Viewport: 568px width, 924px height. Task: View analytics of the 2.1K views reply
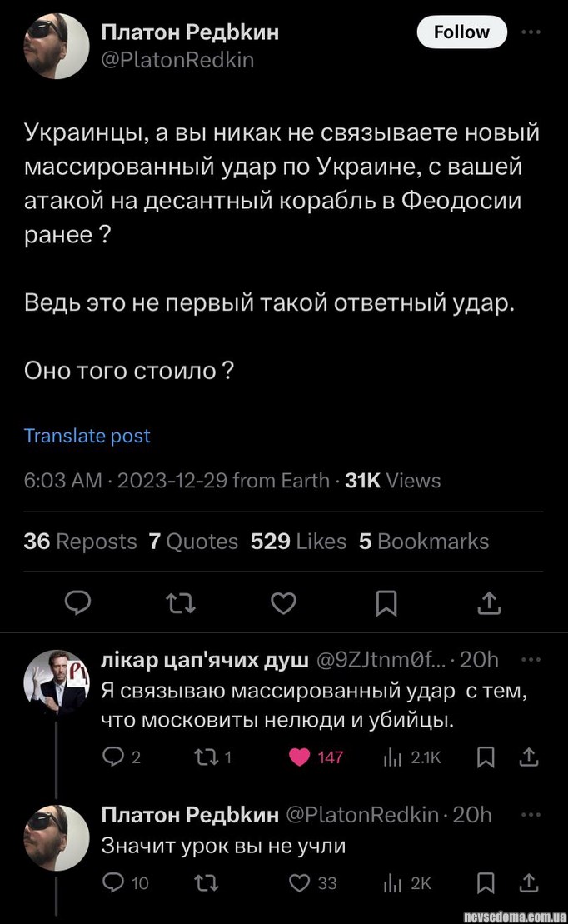(392, 757)
